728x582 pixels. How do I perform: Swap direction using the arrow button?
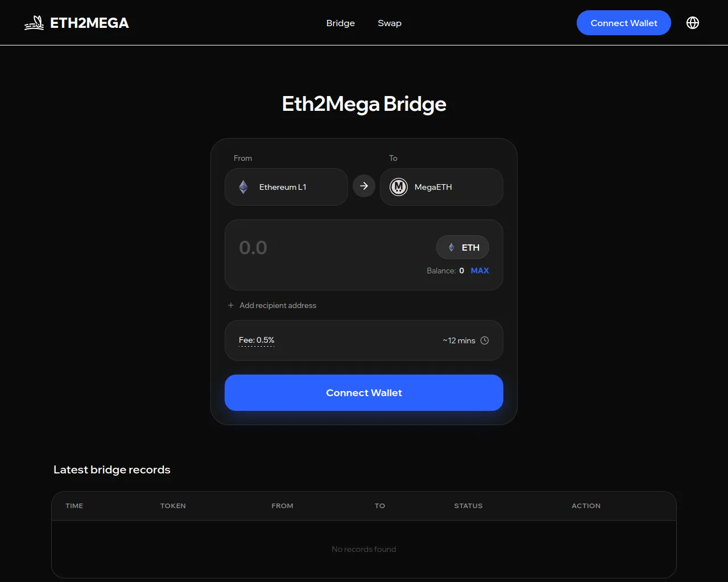point(364,186)
